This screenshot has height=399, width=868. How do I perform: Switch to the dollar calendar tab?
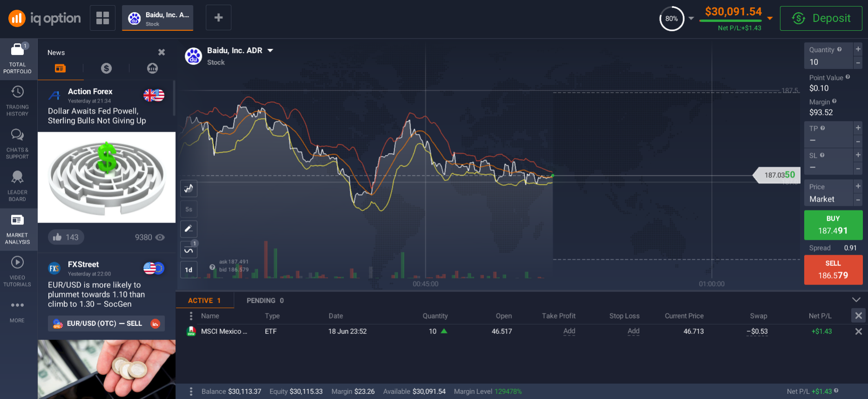point(106,68)
